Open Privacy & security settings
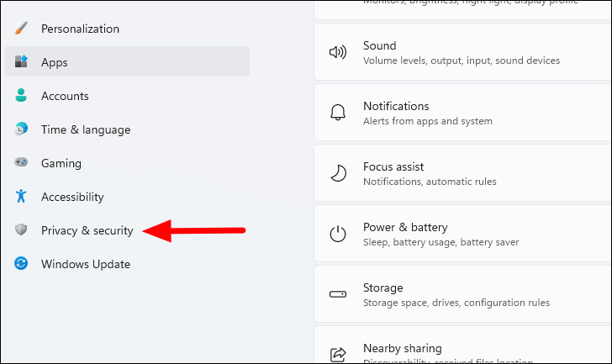The height and width of the screenshot is (364, 612). tap(87, 230)
